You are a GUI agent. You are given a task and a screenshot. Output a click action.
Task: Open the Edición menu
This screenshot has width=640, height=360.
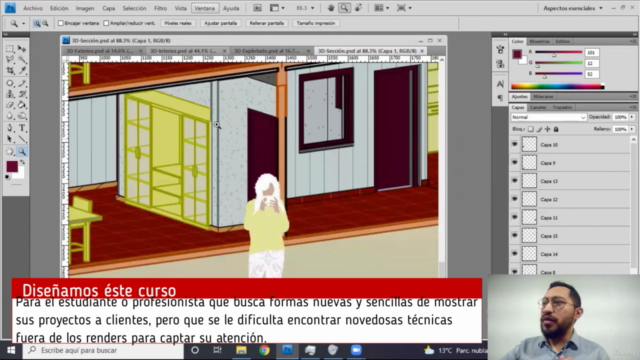(x=59, y=8)
